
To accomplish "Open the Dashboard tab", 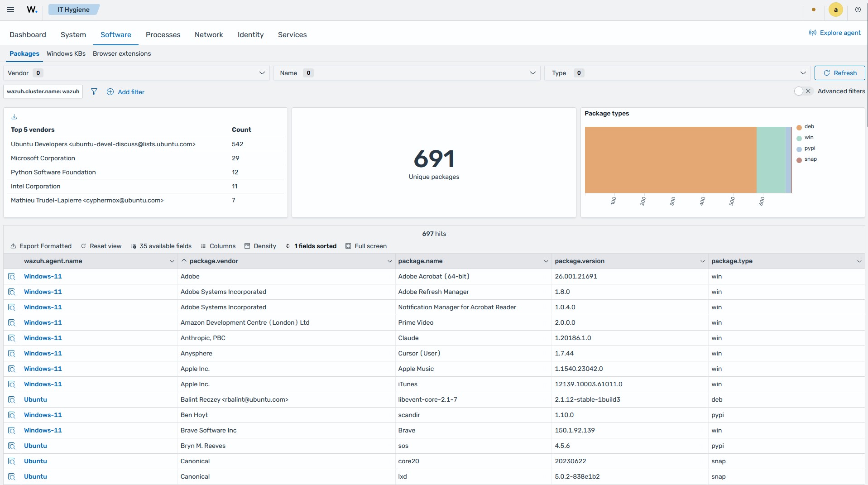I will pyautogui.click(x=28, y=35).
